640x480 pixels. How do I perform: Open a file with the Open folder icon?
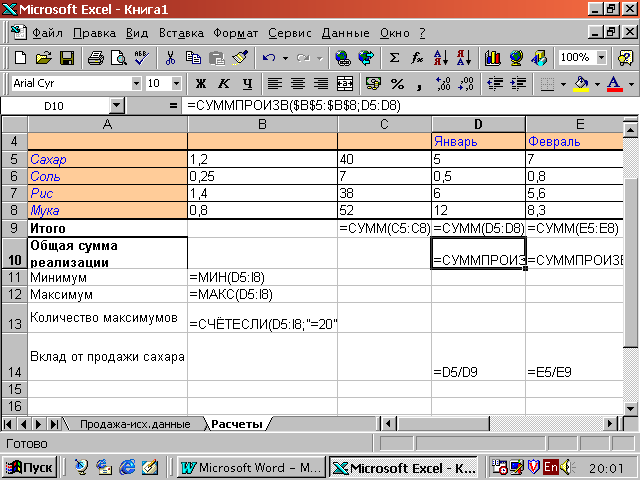pos(44,58)
